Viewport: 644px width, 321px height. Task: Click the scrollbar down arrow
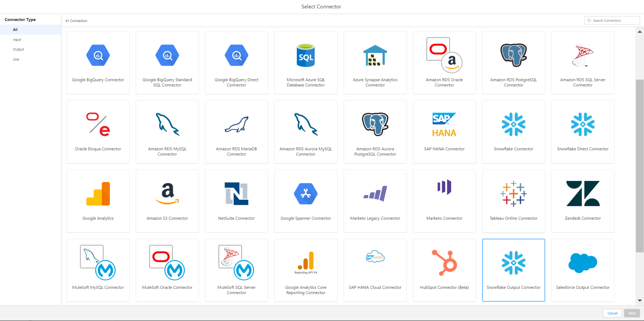coord(640,300)
